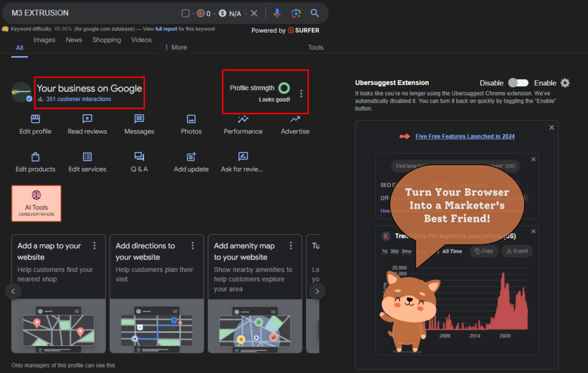Toggle the Ubersuggest Disable/Enable switch
Screen dimensions: 588x373
[519, 83]
